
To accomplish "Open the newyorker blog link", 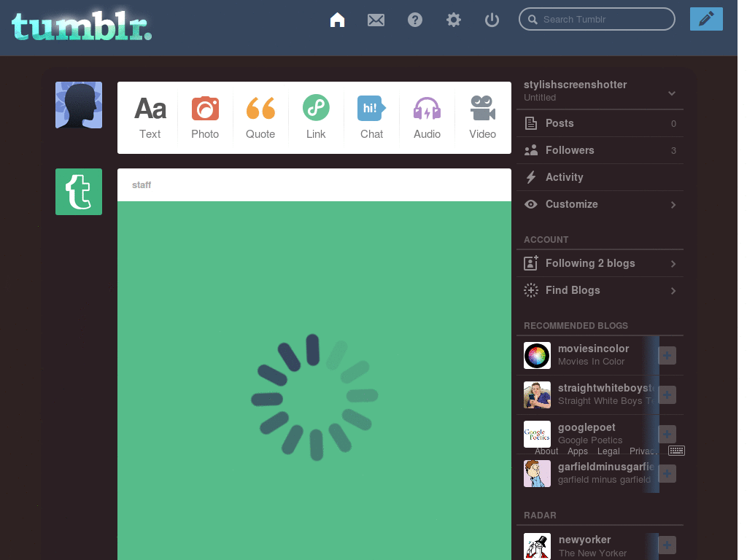I will pos(584,540).
